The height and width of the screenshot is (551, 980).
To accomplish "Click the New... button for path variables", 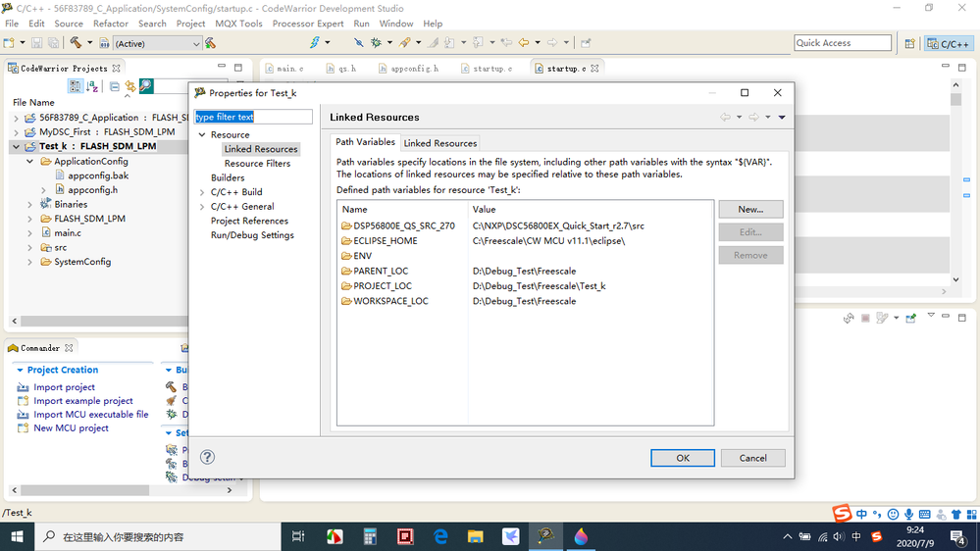I will (750, 209).
